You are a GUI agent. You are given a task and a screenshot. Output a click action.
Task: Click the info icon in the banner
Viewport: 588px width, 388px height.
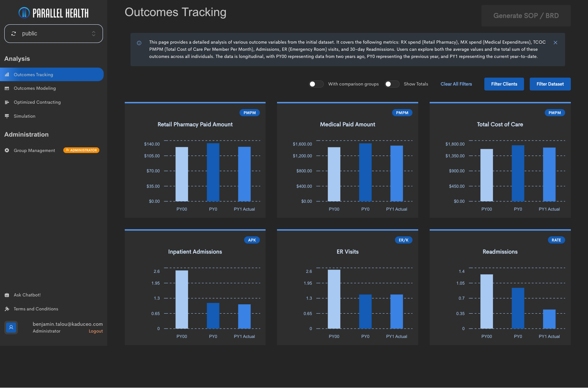coord(139,43)
